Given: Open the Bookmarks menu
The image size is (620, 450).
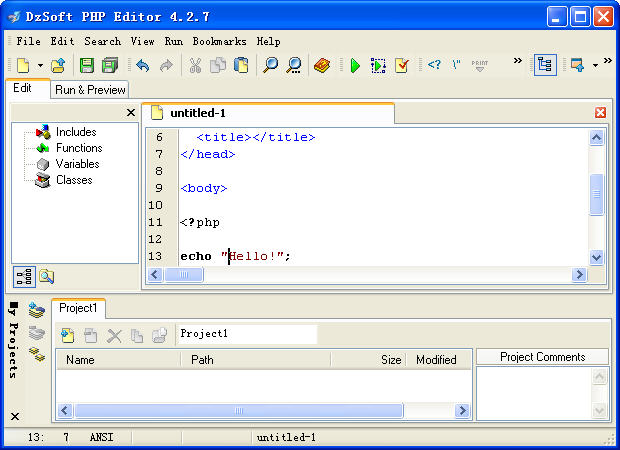Looking at the screenshot, I should [x=220, y=41].
